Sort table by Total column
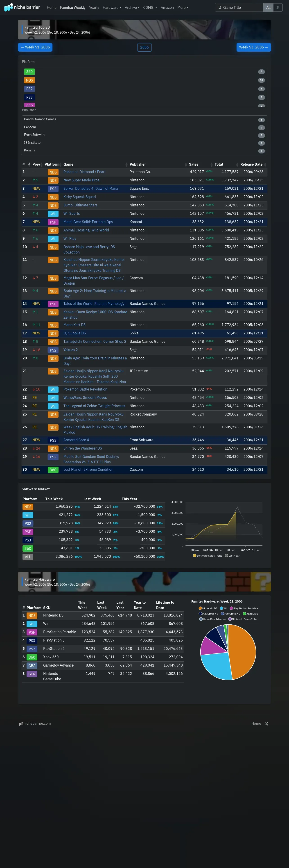The image size is (289, 868). [x=226, y=164]
